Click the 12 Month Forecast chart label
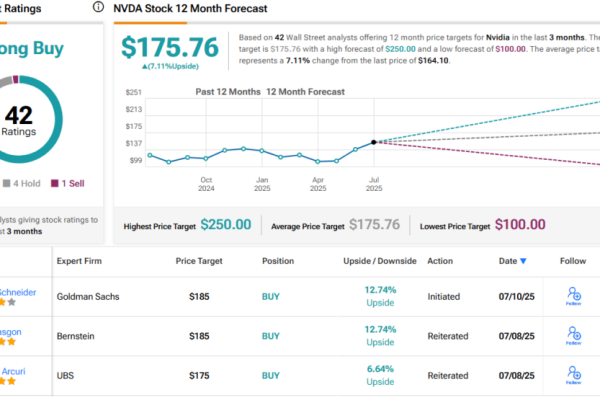Viewport: 600px width, 400px height. (x=305, y=92)
